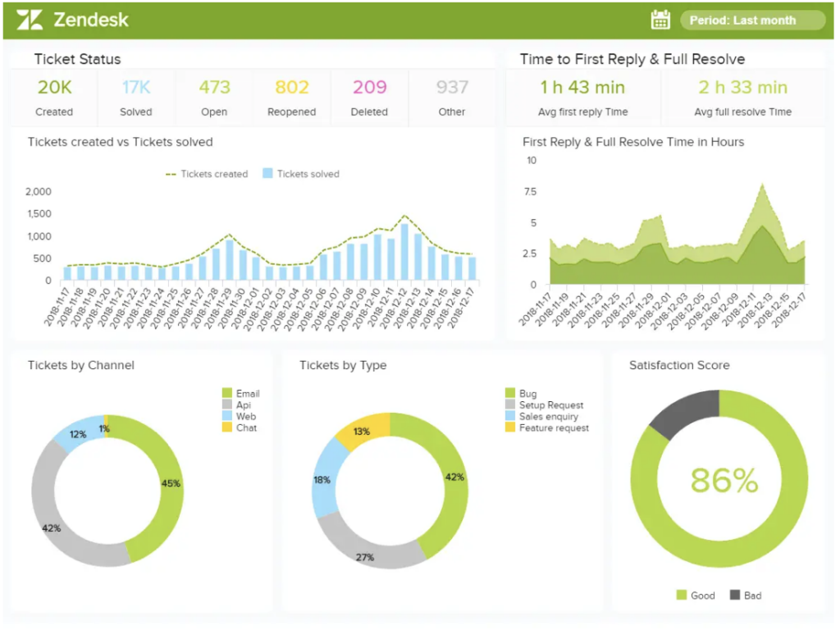
Task: Click the 2 h 33 min full resolve value
Action: (x=743, y=87)
